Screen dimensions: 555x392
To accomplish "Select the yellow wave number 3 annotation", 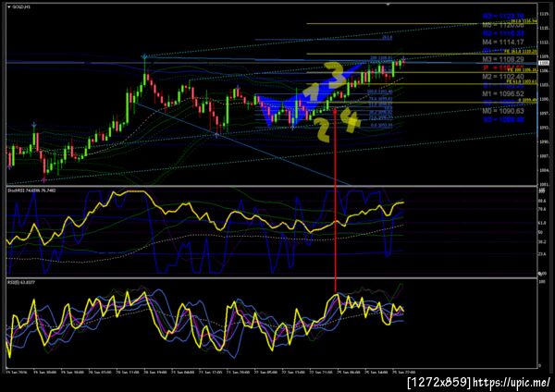I will (336, 75).
